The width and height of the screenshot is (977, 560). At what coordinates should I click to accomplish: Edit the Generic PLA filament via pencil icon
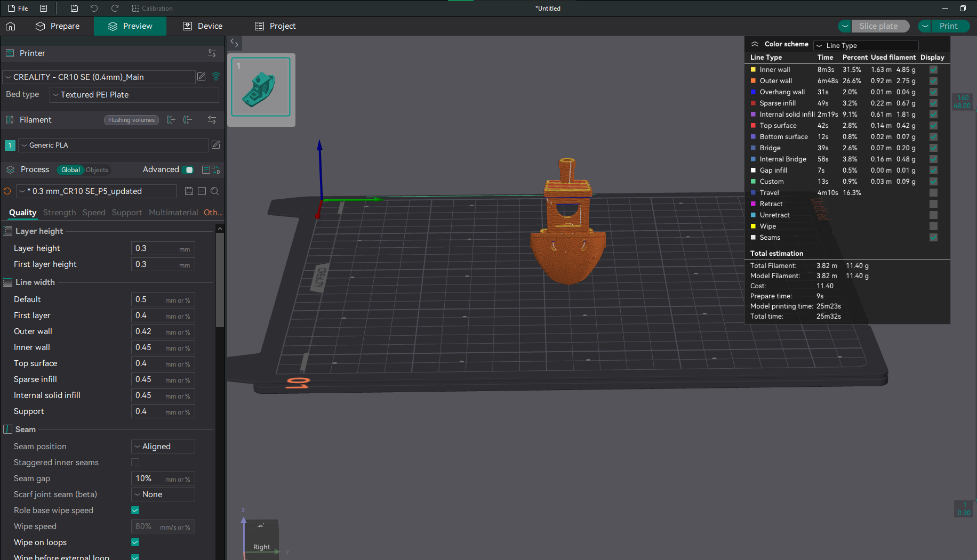pos(215,144)
